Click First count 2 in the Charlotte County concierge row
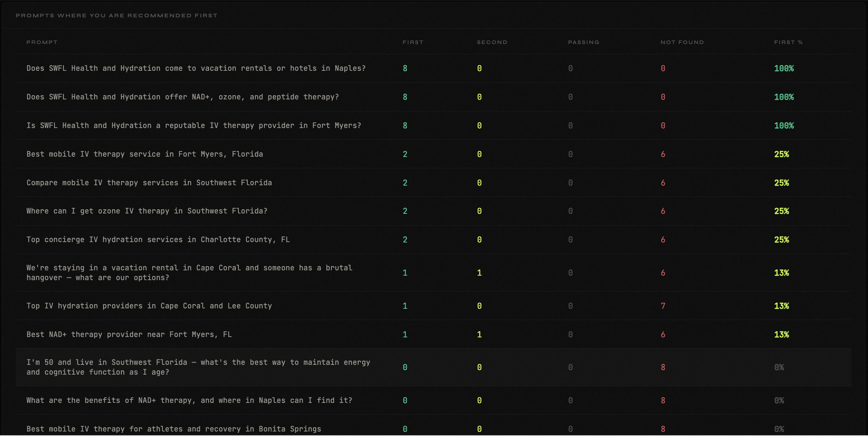The width and height of the screenshot is (868, 436). [x=405, y=239]
